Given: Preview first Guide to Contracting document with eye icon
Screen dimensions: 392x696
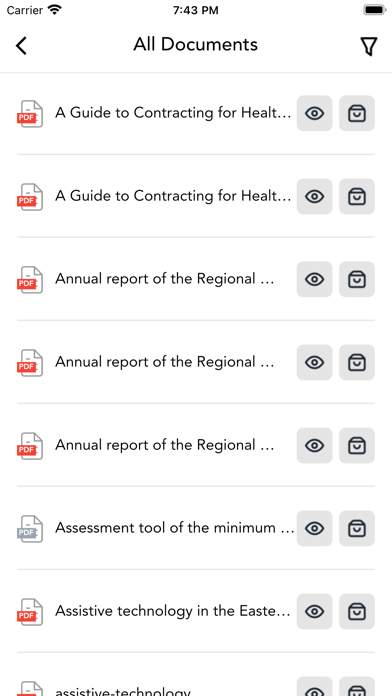Looking at the screenshot, I should (x=314, y=114).
